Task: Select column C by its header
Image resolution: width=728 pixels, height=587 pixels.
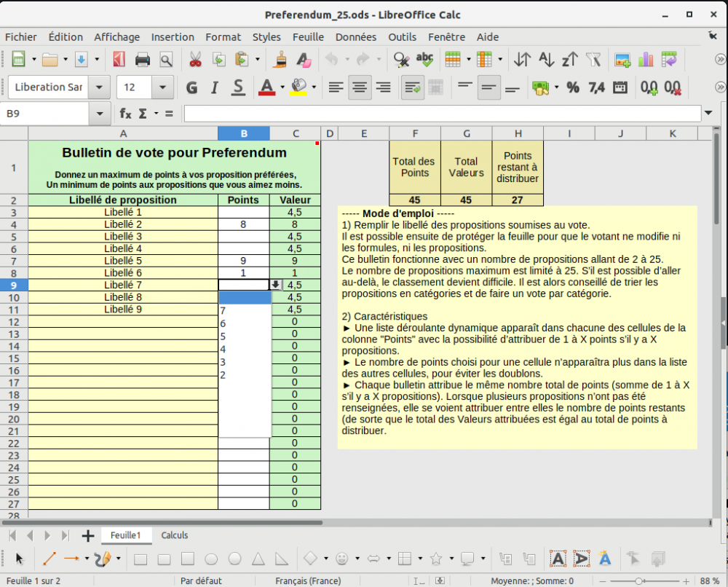Action: (296, 134)
